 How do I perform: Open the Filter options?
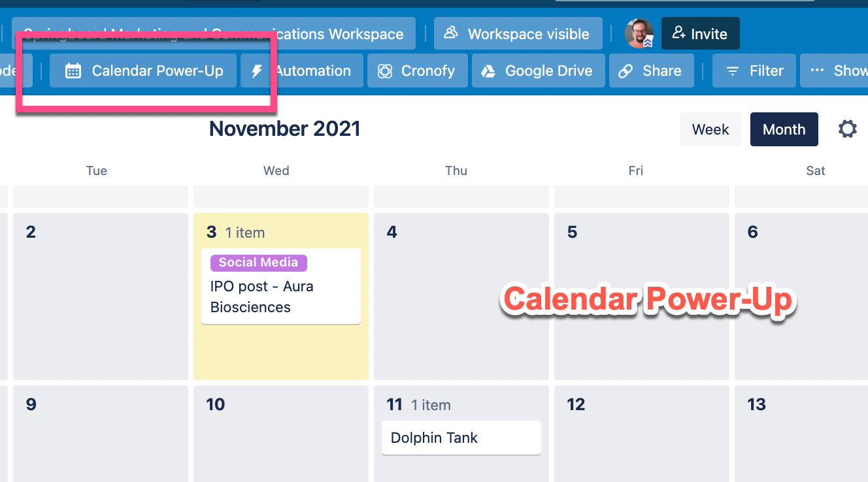754,71
